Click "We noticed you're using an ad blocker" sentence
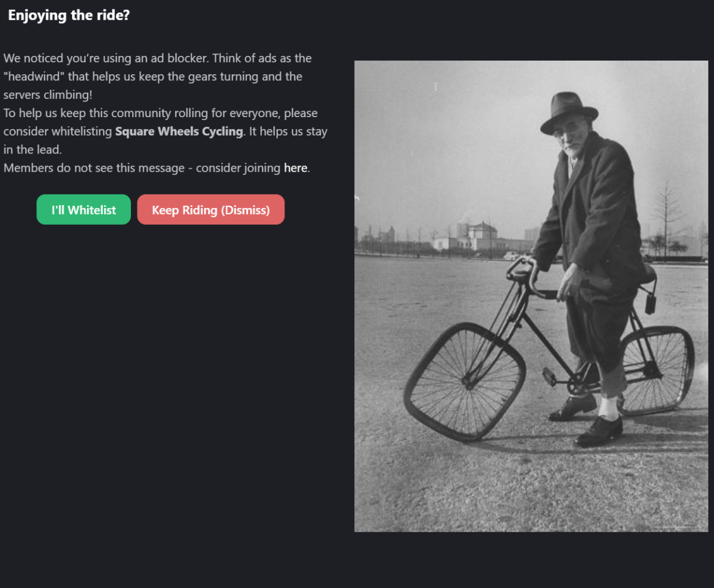Image resolution: width=714 pixels, height=588 pixels. [x=106, y=58]
